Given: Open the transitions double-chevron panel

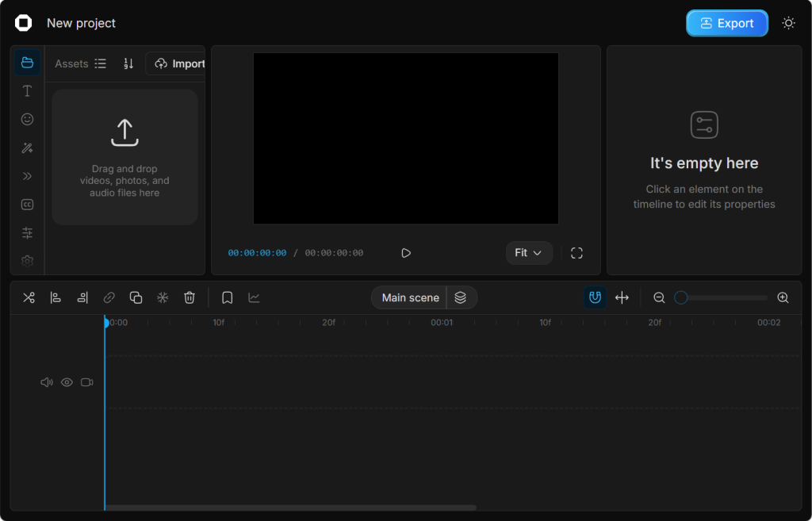Looking at the screenshot, I should point(27,176).
